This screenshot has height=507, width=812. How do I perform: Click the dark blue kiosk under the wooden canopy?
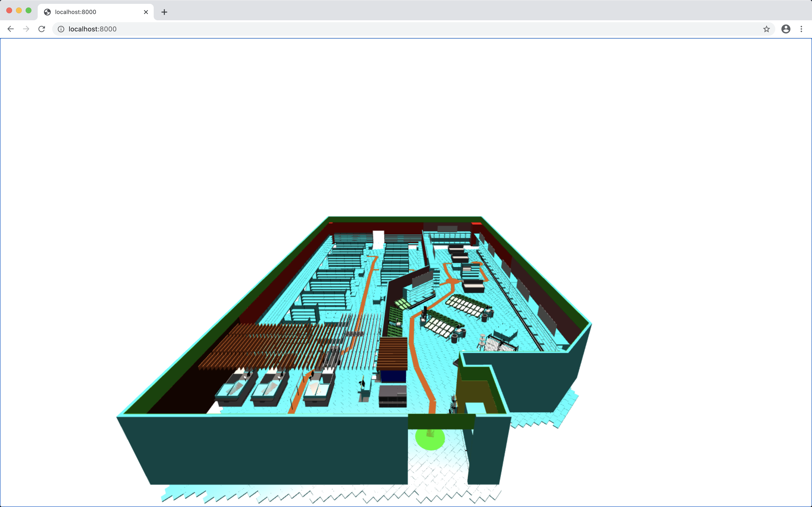(393, 376)
